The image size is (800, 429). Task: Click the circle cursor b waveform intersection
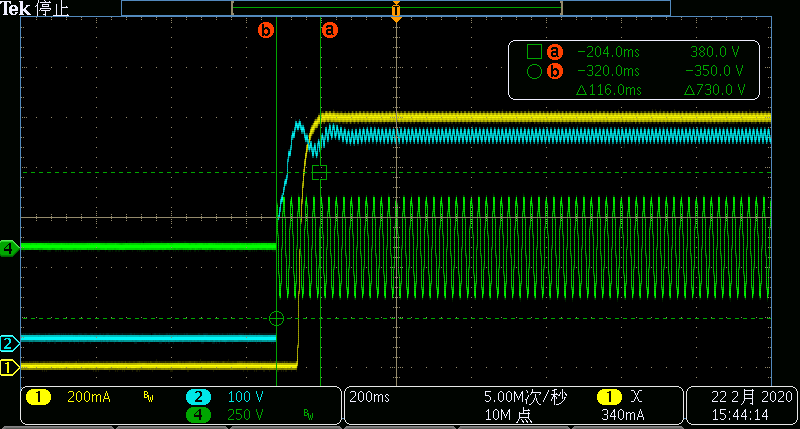click(276, 318)
